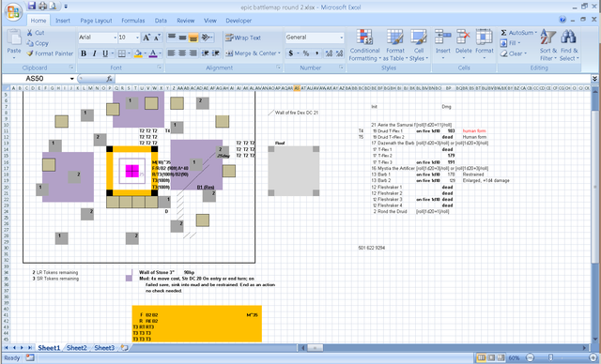Viewport: 601px width, 364px height.
Task: Apply Percent Style format
Action: pos(306,53)
